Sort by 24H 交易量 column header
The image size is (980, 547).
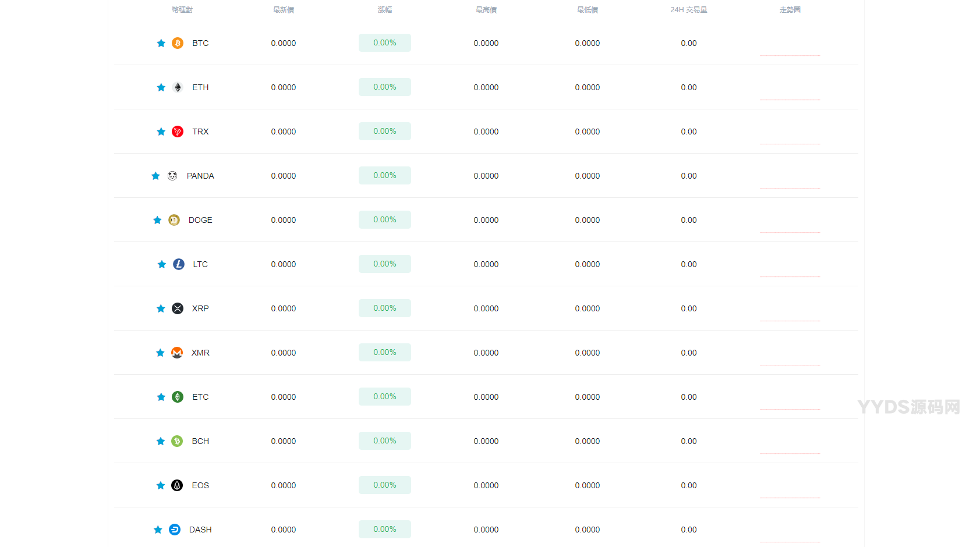pos(689,10)
